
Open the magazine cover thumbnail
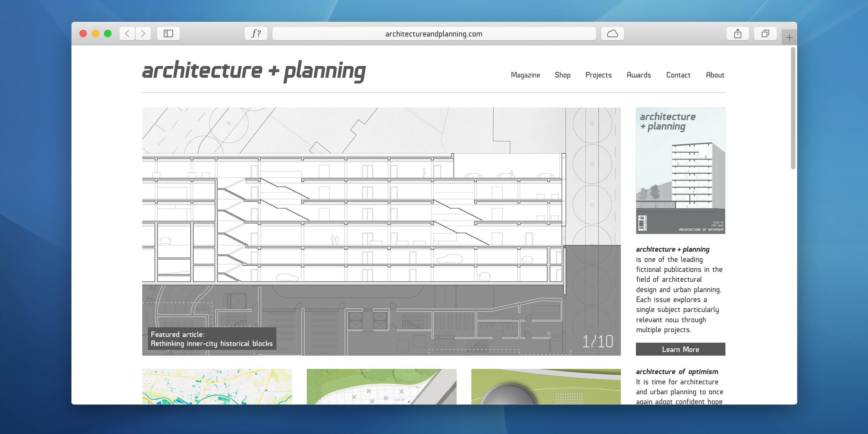click(680, 171)
